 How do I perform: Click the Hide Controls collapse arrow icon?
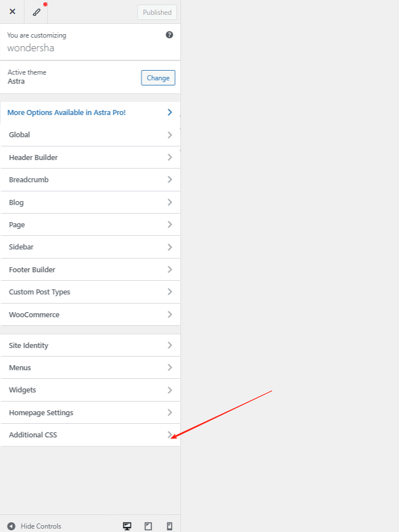(x=11, y=526)
